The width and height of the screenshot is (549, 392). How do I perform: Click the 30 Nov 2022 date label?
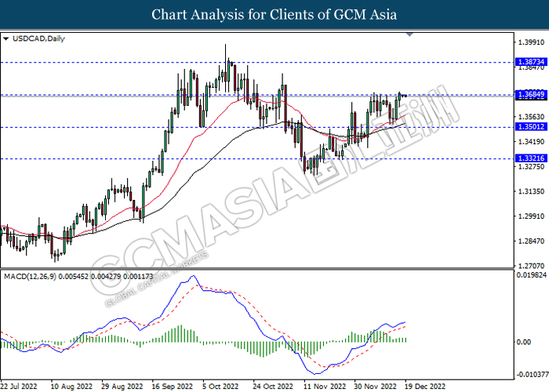[x=375, y=387]
